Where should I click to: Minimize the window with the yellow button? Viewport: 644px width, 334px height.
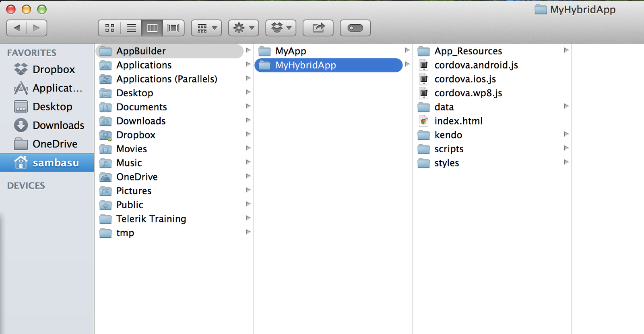point(26,9)
